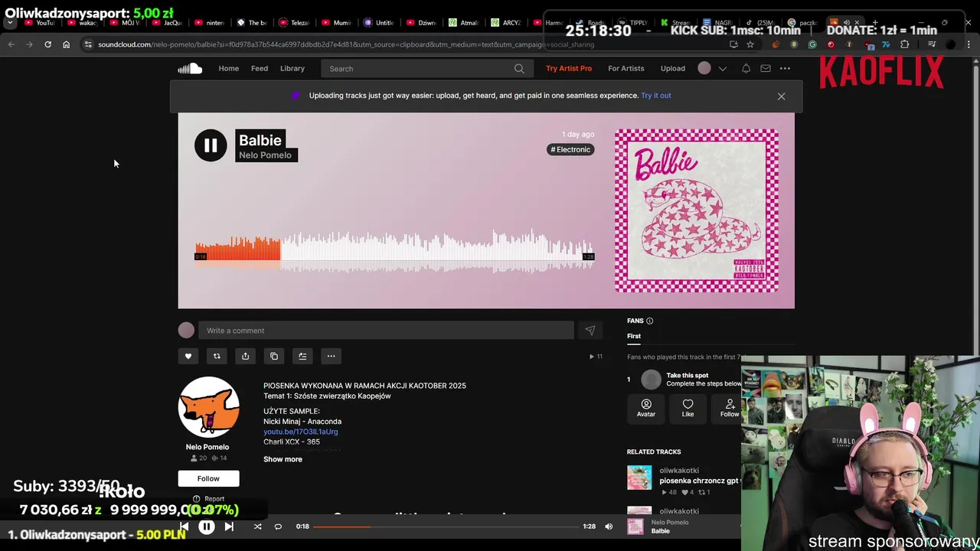Expand description with Show more

coord(283,459)
